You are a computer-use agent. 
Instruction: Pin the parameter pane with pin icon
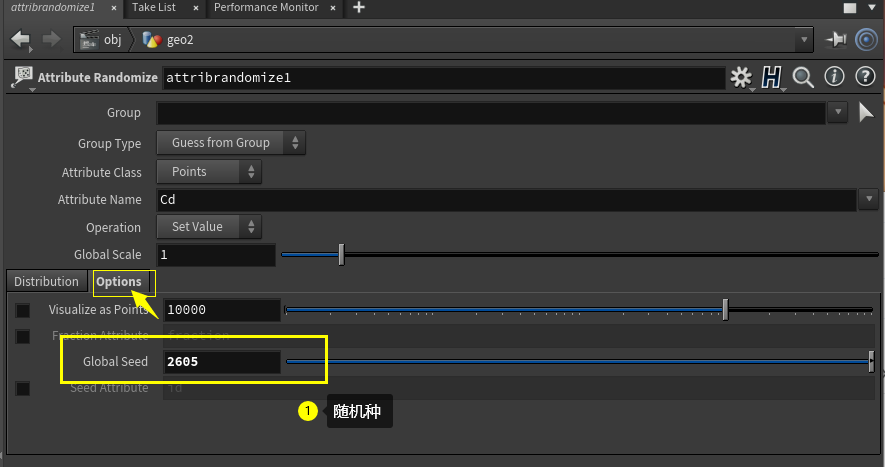[836, 40]
